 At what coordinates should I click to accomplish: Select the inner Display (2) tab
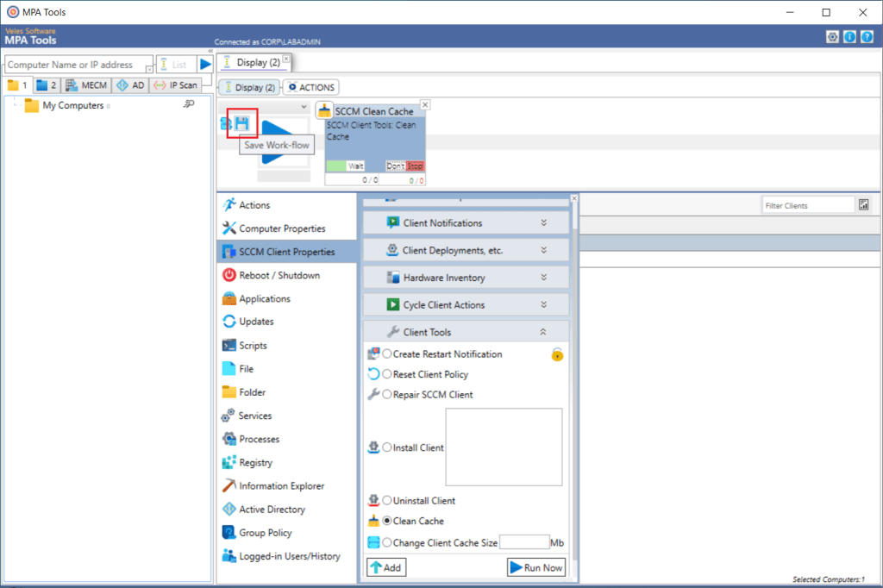[249, 87]
